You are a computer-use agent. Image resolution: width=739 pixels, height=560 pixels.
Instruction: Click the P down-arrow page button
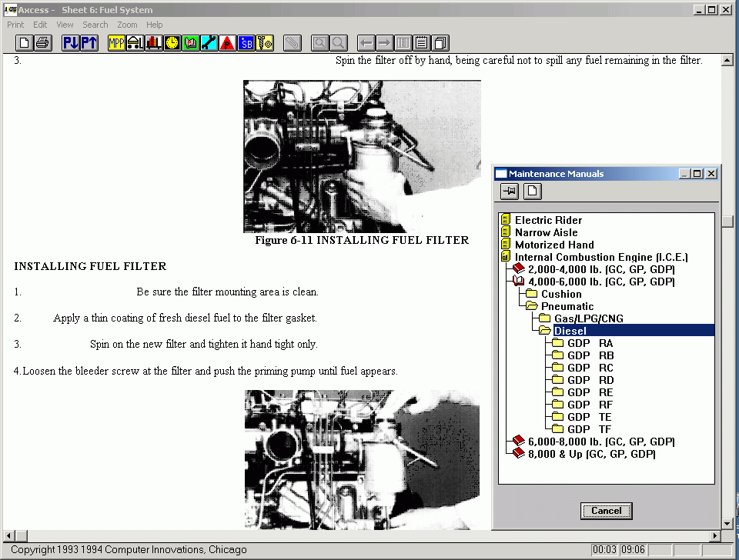click(71, 43)
